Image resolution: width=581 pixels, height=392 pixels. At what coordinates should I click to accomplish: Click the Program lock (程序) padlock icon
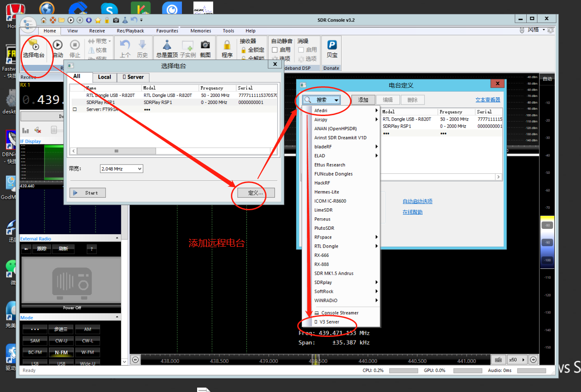(x=227, y=45)
